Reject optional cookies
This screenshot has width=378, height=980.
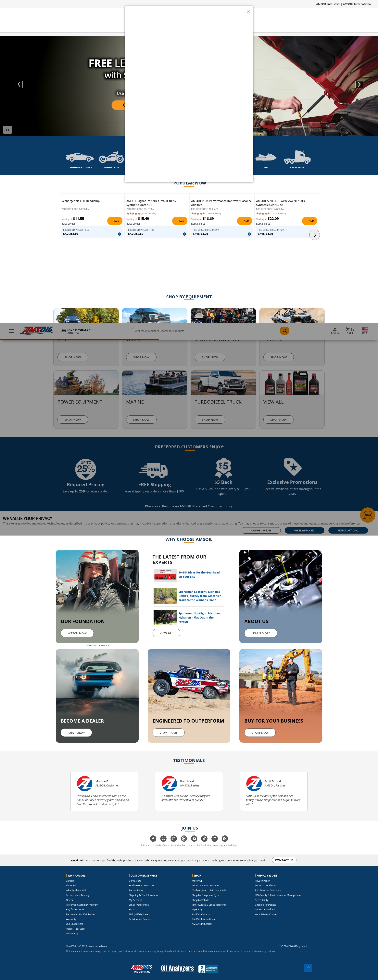tap(348, 530)
